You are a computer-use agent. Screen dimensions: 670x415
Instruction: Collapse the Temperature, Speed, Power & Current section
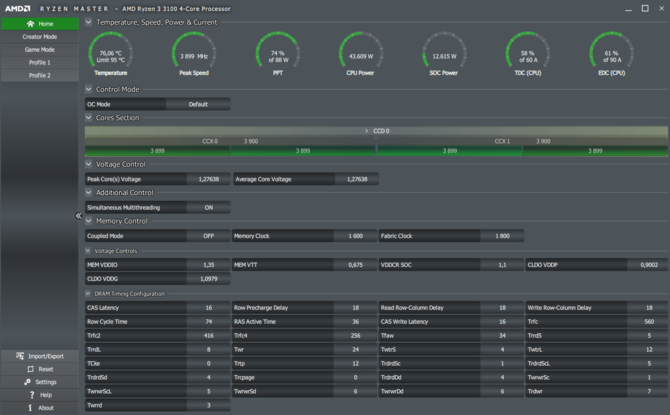tap(89, 22)
